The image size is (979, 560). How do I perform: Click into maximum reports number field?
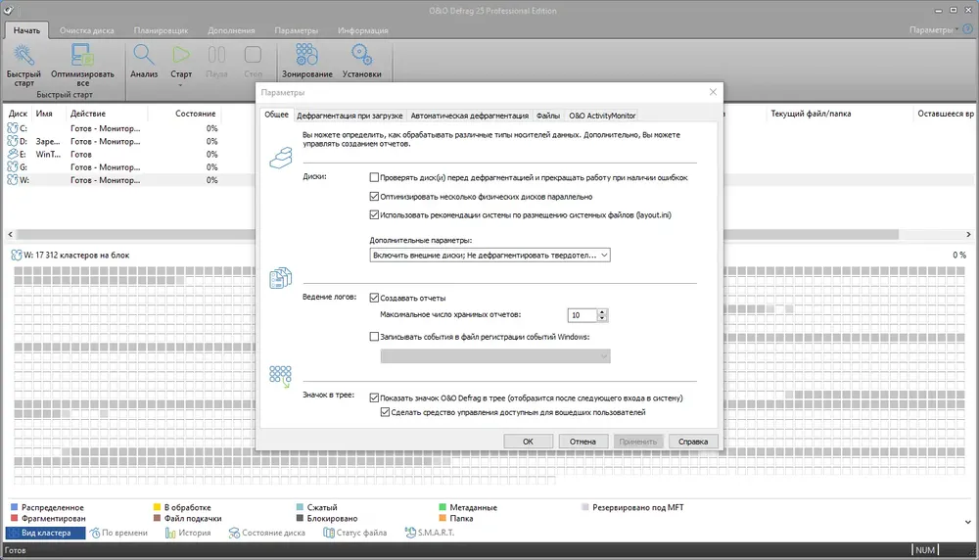[582, 315]
